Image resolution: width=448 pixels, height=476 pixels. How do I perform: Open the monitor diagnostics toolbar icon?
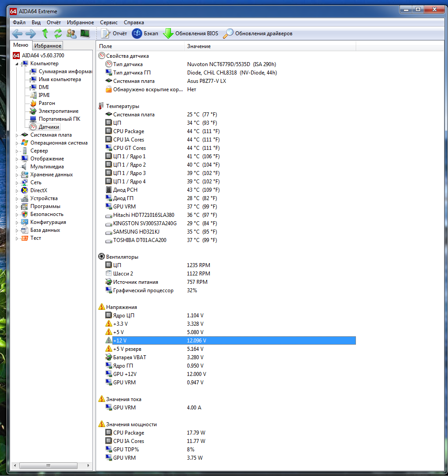point(85,33)
